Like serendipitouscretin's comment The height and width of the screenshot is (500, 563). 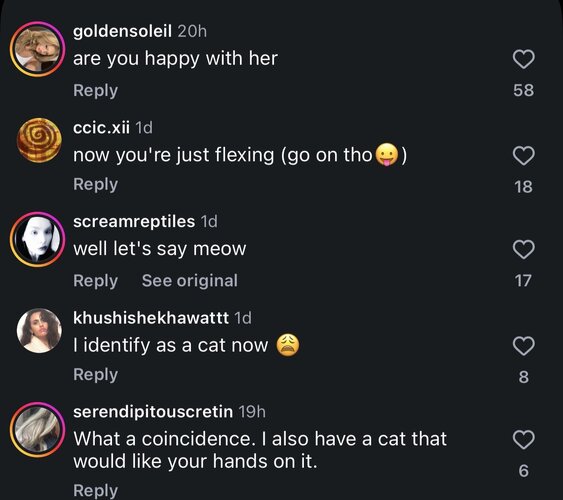click(524, 440)
